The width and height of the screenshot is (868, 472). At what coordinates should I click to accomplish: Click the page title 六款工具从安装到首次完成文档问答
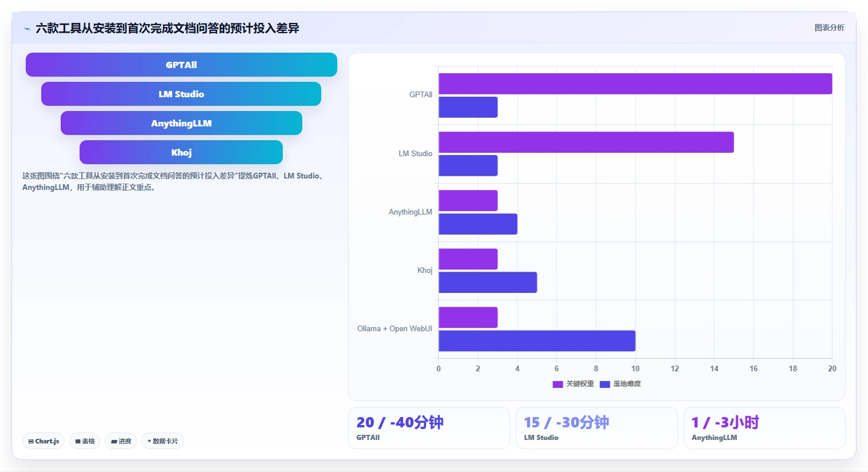[167, 28]
